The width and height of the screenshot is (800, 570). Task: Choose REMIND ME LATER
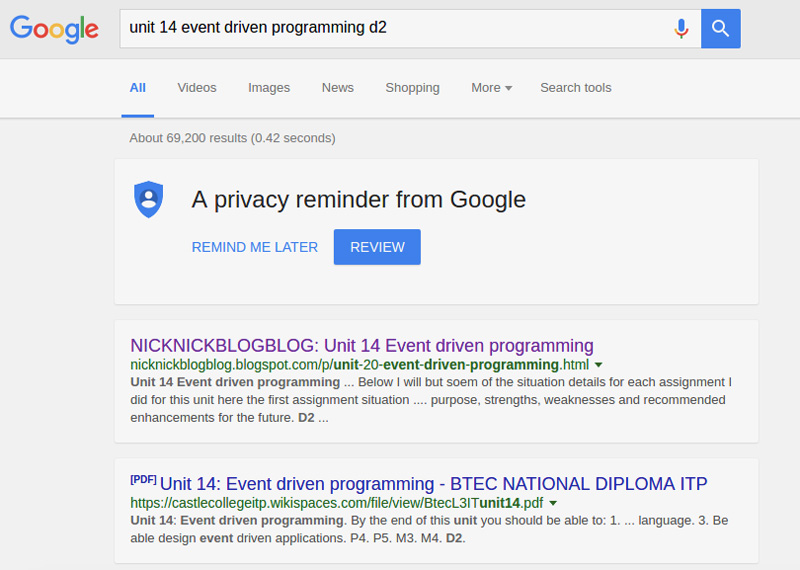click(x=255, y=247)
